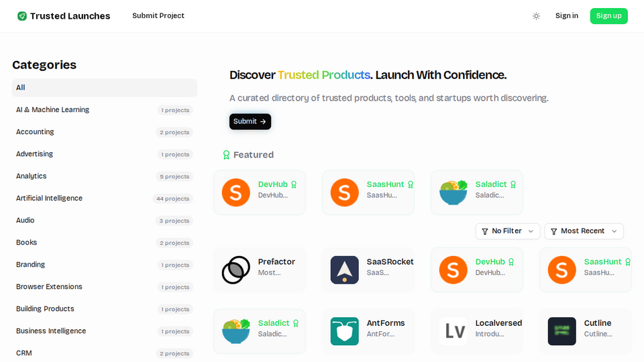Screen dimensions: 644x362
Task: Click the Featured award ribbon icon
Action: click(226, 155)
